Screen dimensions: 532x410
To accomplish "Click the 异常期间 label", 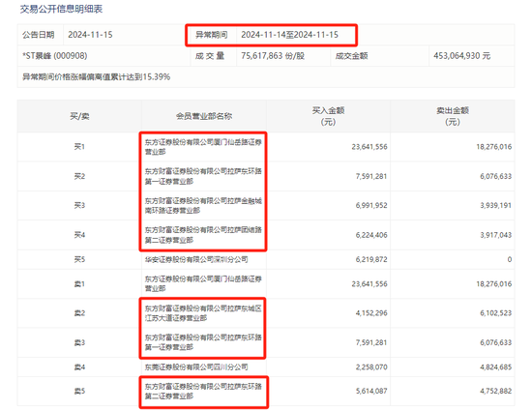I will 212,35.
